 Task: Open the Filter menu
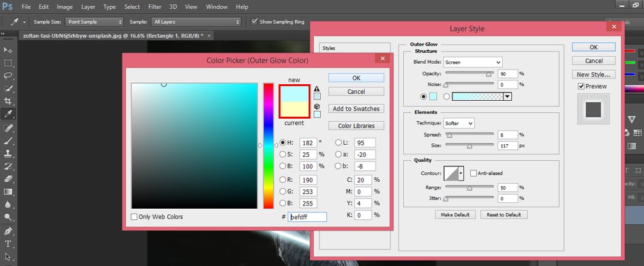point(155,7)
